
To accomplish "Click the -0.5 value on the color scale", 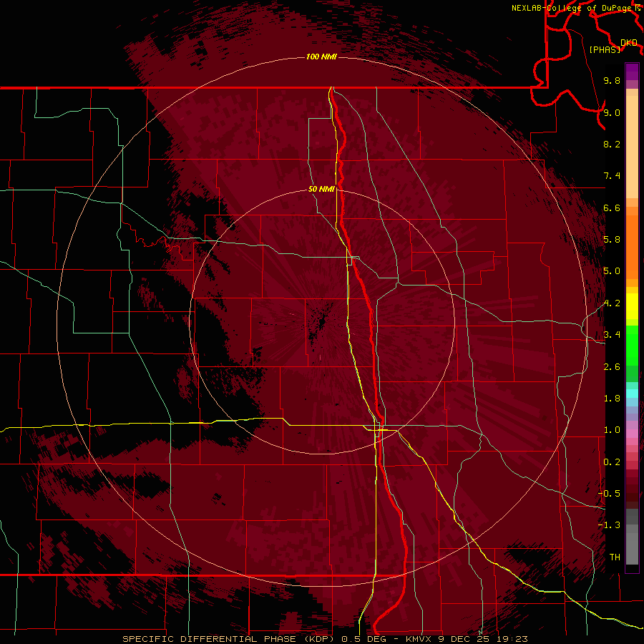I will (609, 494).
